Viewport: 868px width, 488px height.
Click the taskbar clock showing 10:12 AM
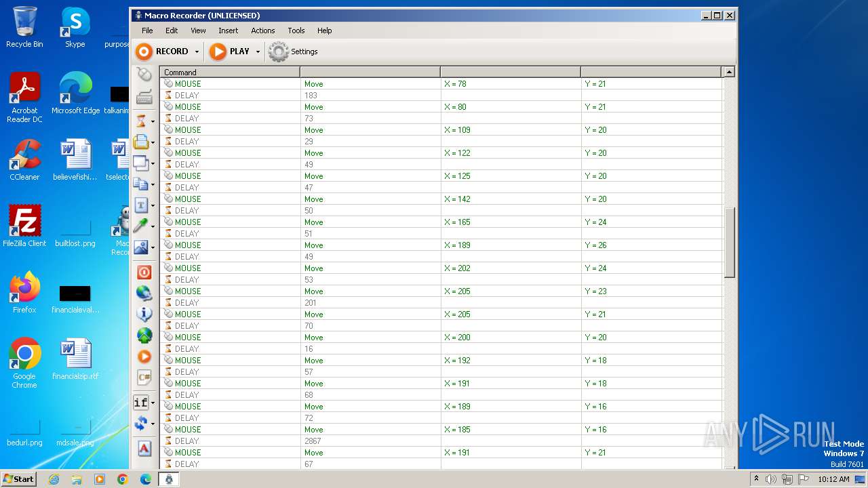(833, 479)
